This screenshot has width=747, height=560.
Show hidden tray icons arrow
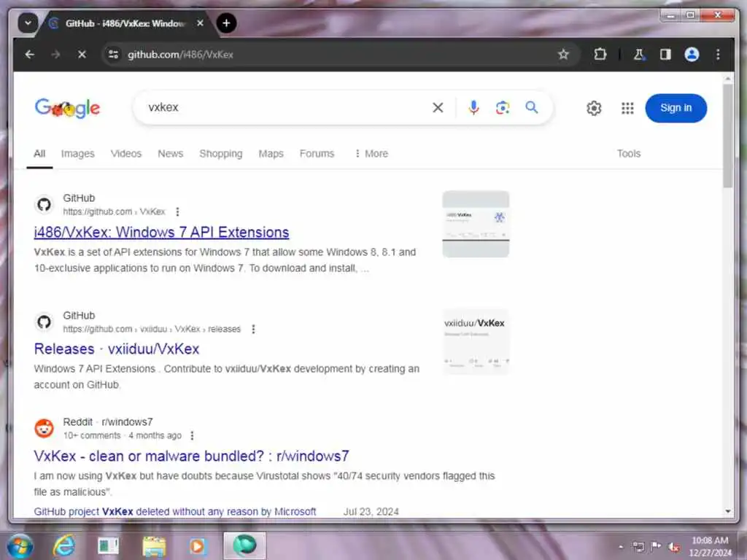pyautogui.click(x=621, y=547)
